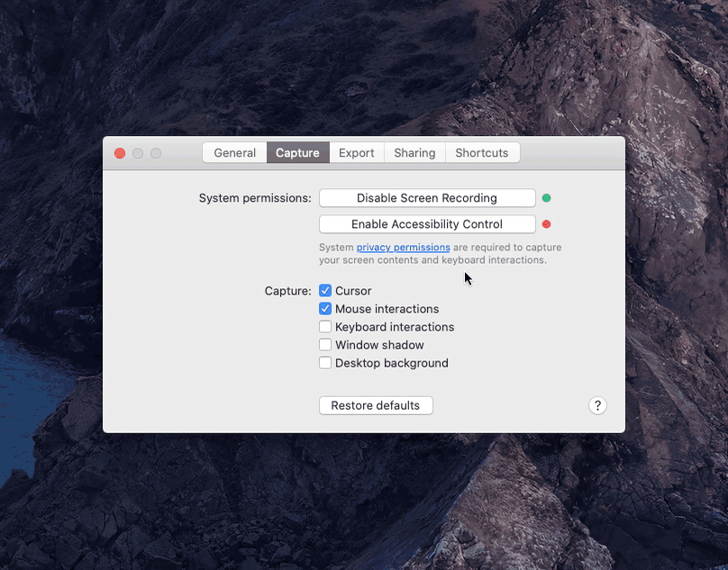Close the preferences window with red button
The height and width of the screenshot is (570, 728).
[x=120, y=153]
